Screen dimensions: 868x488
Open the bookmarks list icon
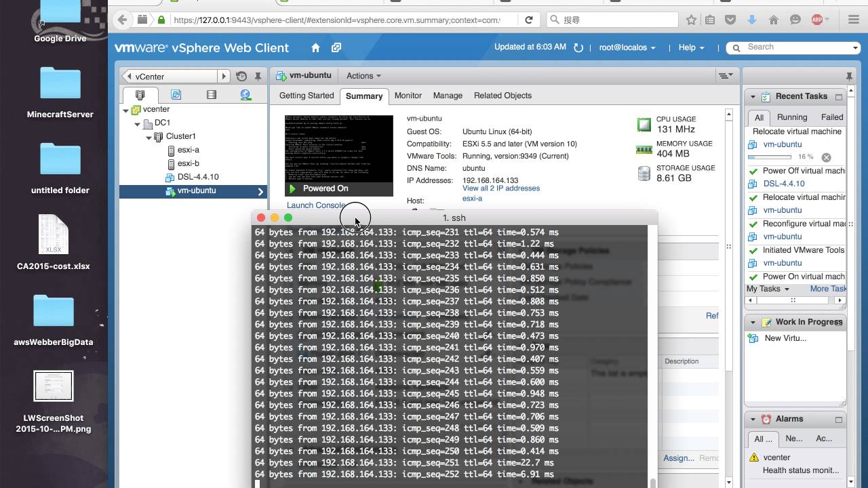point(710,20)
